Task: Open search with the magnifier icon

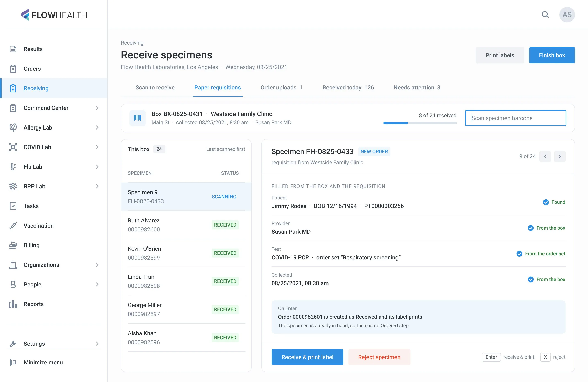Action: [546, 15]
